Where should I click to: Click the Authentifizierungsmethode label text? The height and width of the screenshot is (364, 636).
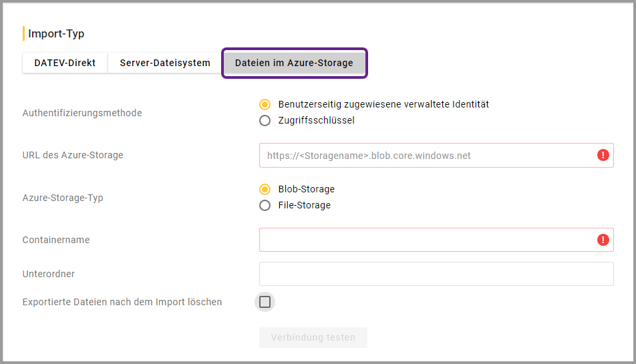(x=82, y=113)
